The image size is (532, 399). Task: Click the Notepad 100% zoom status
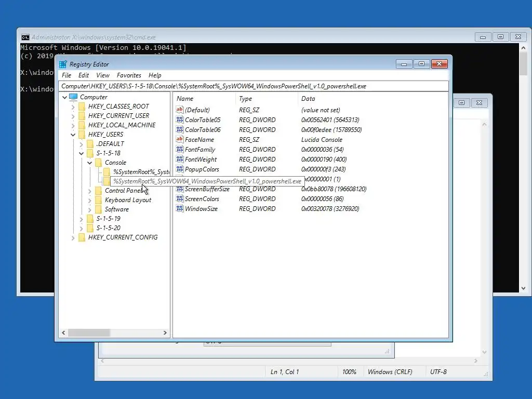[349, 372]
